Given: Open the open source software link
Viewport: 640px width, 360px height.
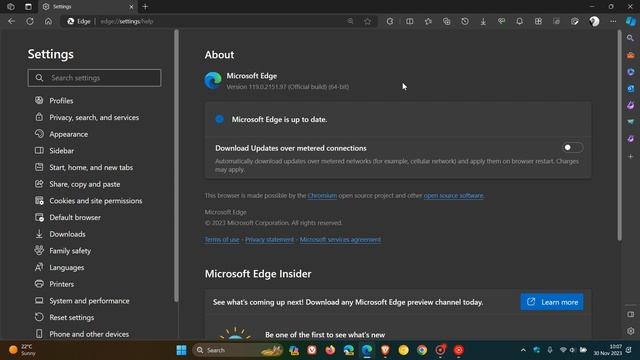Looking at the screenshot, I should pyautogui.click(x=453, y=196).
